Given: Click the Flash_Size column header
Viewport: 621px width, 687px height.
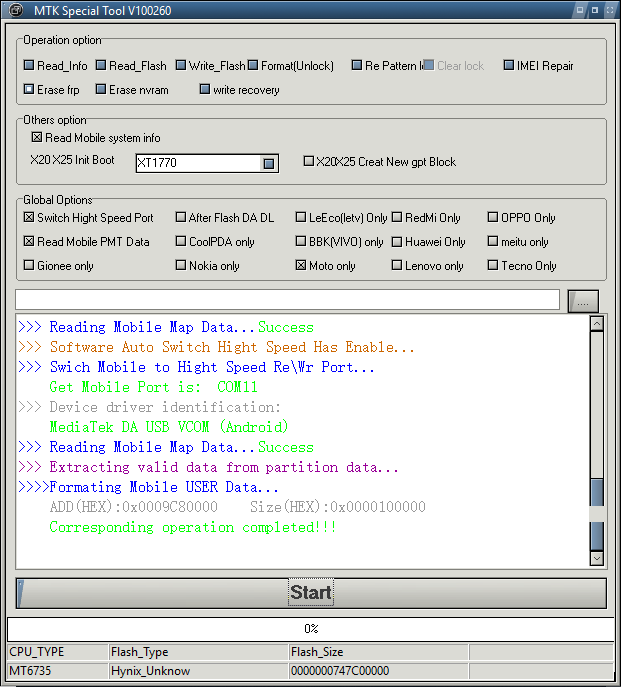Looking at the screenshot, I should click(378, 652).
